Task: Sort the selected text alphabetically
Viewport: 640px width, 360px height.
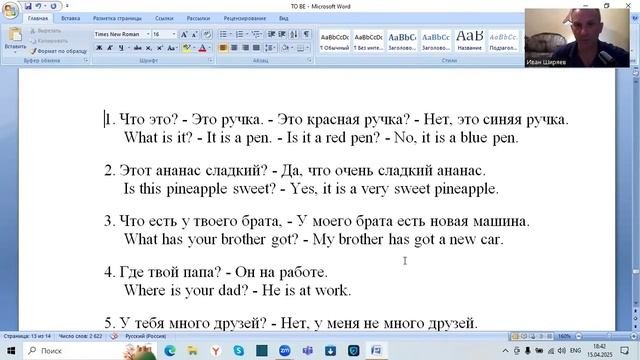Action: [x=294, y=34]
